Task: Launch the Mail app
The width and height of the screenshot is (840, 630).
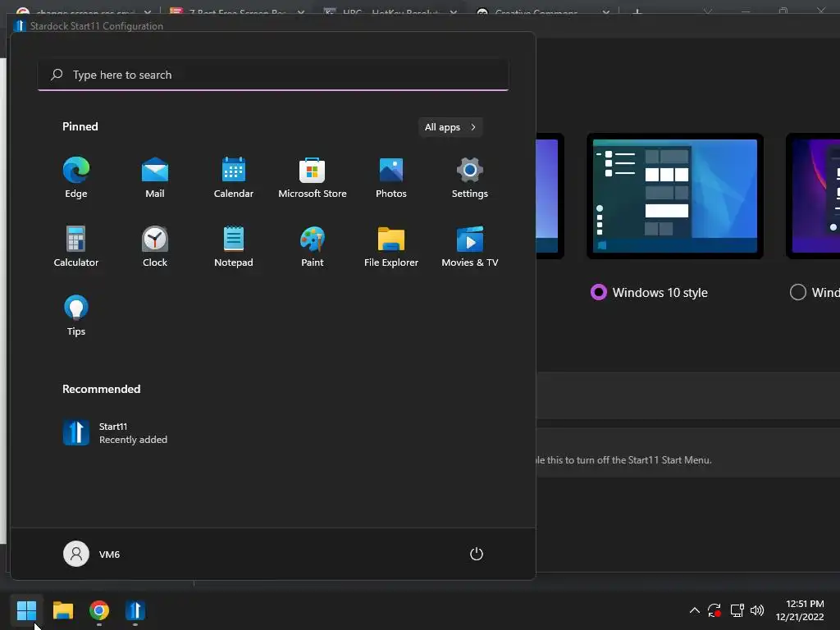Action: point(155,178)
